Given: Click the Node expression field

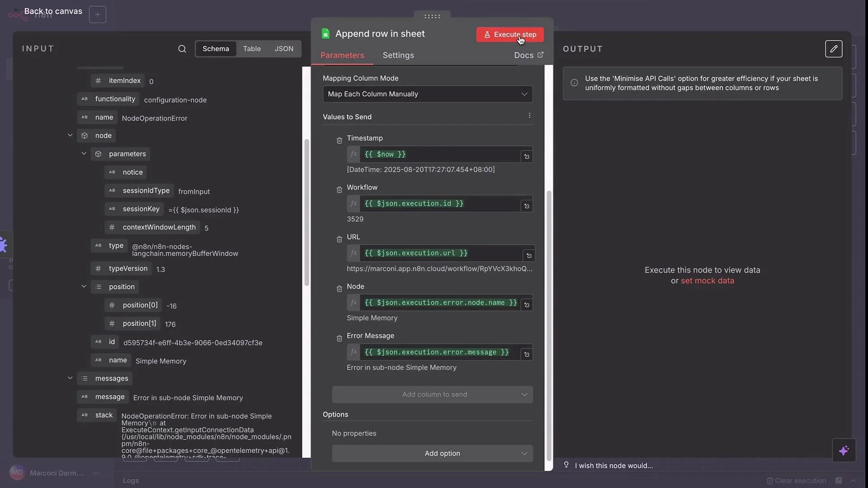Looking at the screenshot, I should pyautogui.click(x=439, y=302).
